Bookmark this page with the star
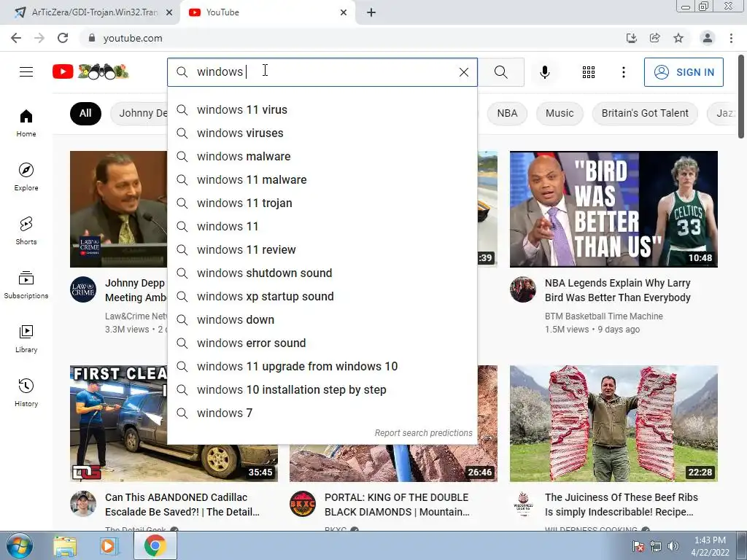Image resolution: width=747 pixels, height=560 pixels. pyautogui.click(x=678, y=38)
